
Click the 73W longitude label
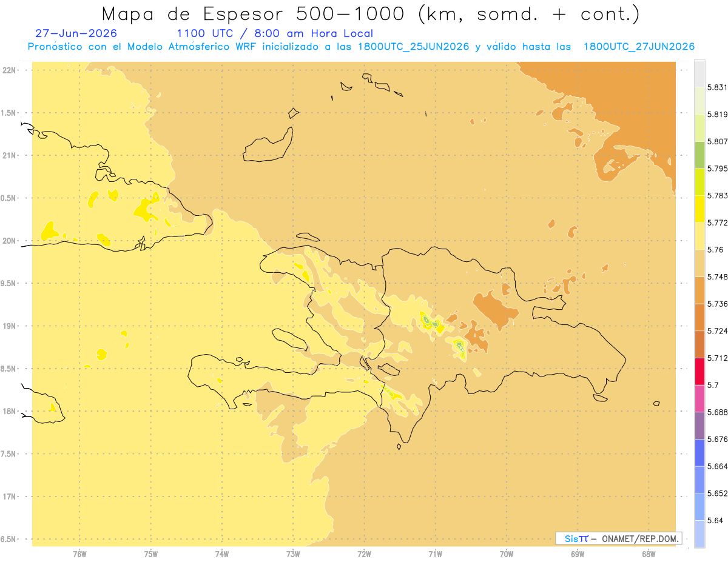(x=293, y=554)
